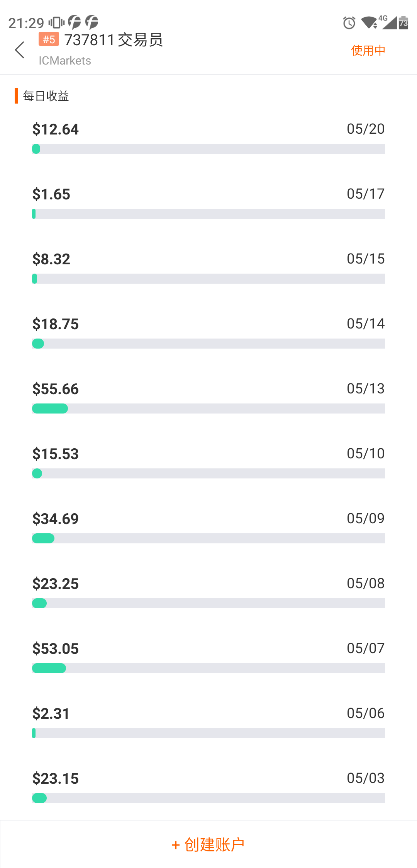Click the 05/07 progress bar

[x=208, y=668]
